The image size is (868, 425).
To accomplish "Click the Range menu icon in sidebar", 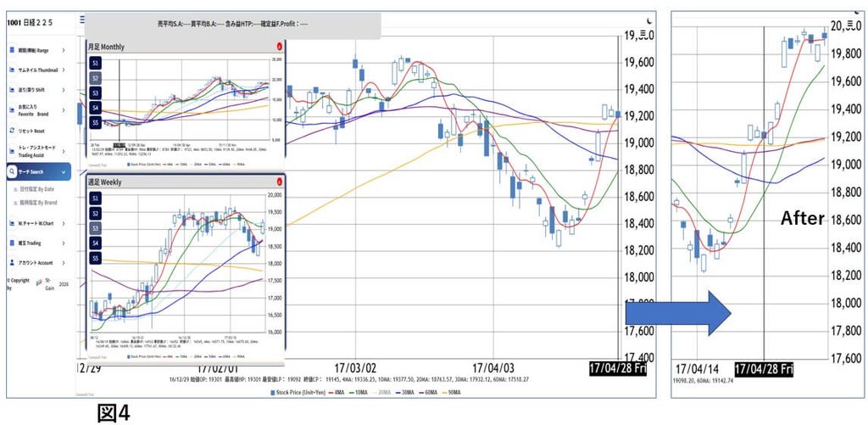I will coord(13,50).
